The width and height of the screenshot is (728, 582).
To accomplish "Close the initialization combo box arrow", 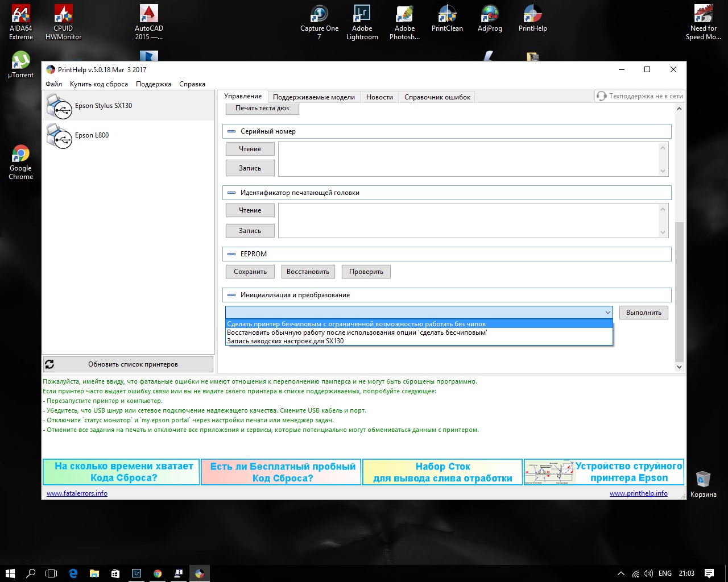I will [x=607, y=312].
